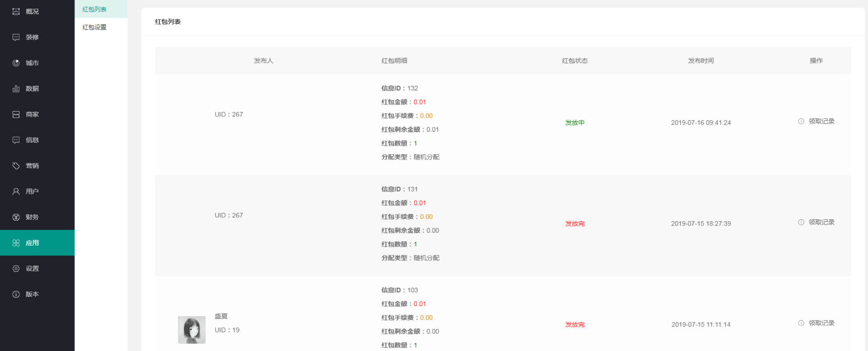Open the 城市 menu entry

pos(37,63)
